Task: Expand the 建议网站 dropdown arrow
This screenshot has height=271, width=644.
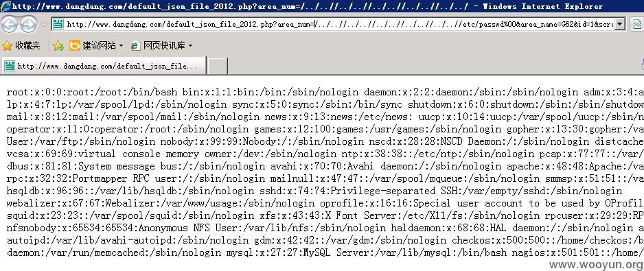Action: pos(121,46)
